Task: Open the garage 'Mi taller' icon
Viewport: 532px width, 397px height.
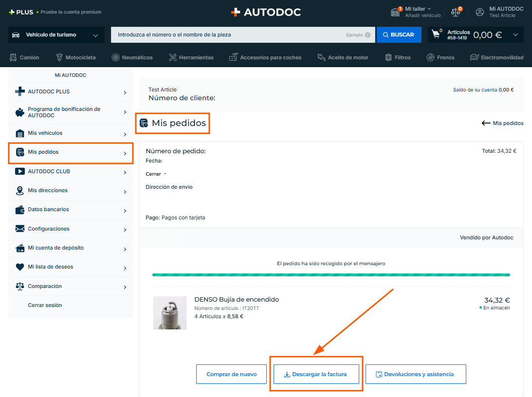Action: [396, 12]
